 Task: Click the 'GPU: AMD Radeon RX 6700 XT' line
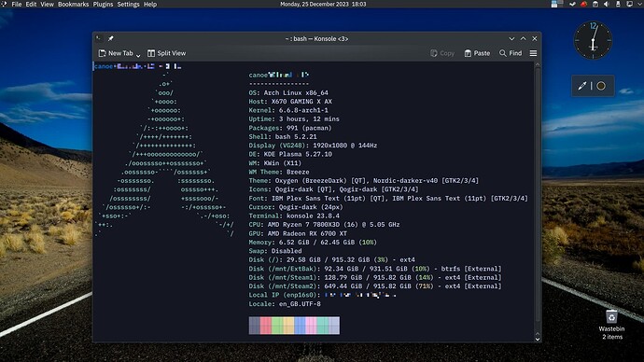click(x=298, y=233)
